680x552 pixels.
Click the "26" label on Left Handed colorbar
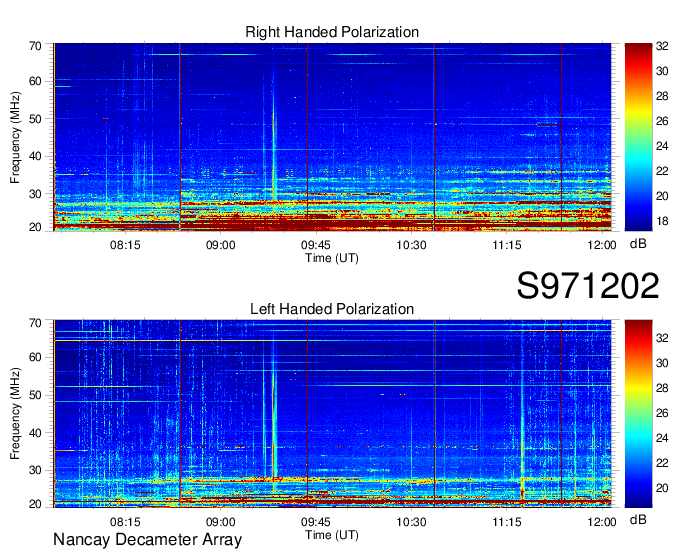pyautogui.click(x=662, y=413)
